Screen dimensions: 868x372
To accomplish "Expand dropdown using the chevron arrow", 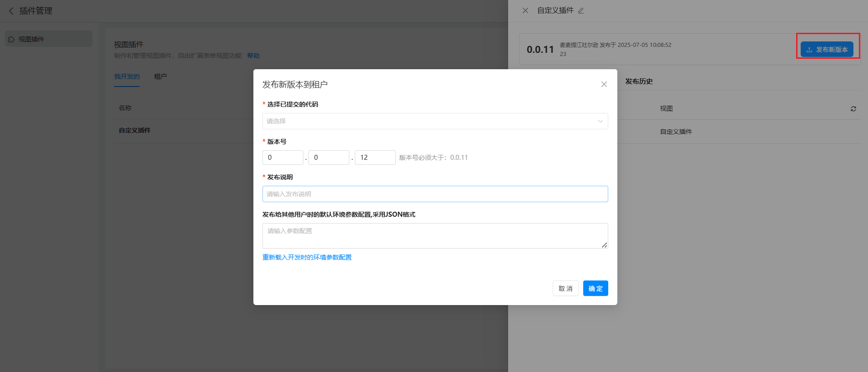I will (x=600, y=121).
